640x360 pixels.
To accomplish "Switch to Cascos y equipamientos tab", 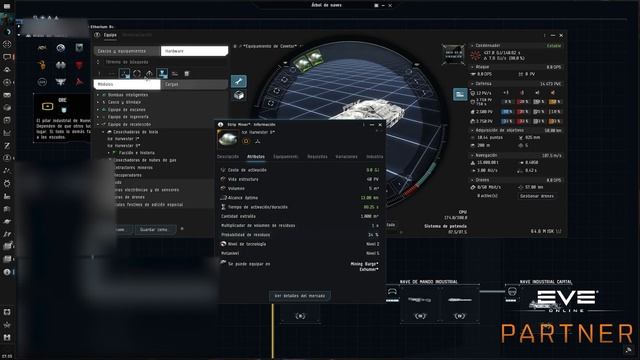I will point(127,51).
